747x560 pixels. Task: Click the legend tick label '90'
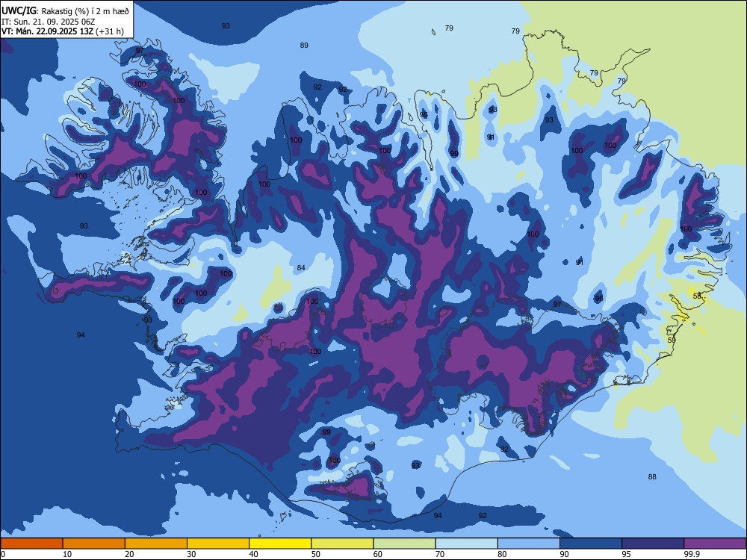pos(565,554)
